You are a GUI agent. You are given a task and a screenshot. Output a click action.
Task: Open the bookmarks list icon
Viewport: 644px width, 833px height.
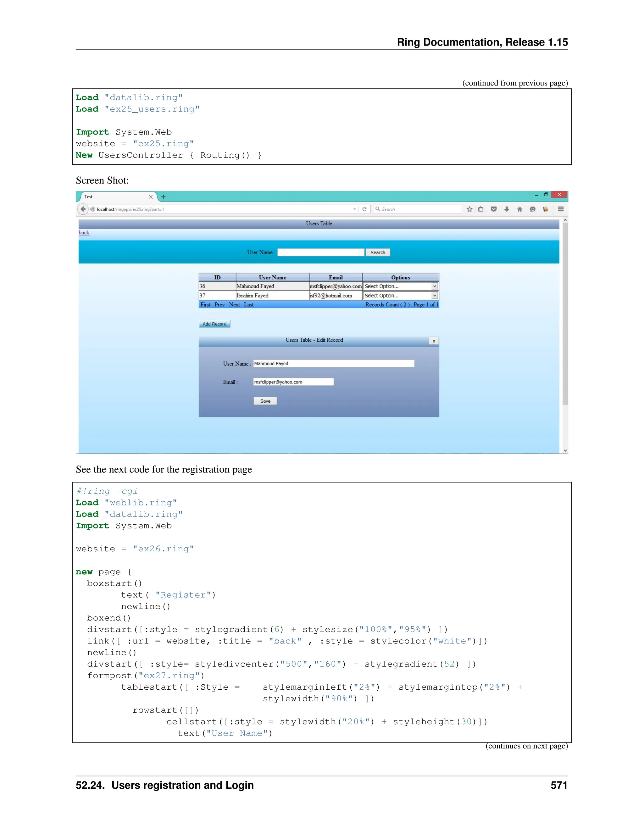tap(481, 209)
